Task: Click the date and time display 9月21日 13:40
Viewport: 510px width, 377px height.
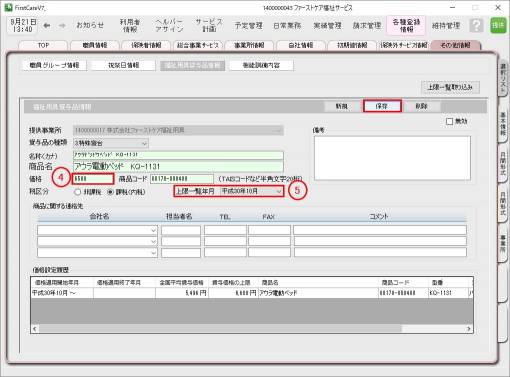Action: (23, 25)
